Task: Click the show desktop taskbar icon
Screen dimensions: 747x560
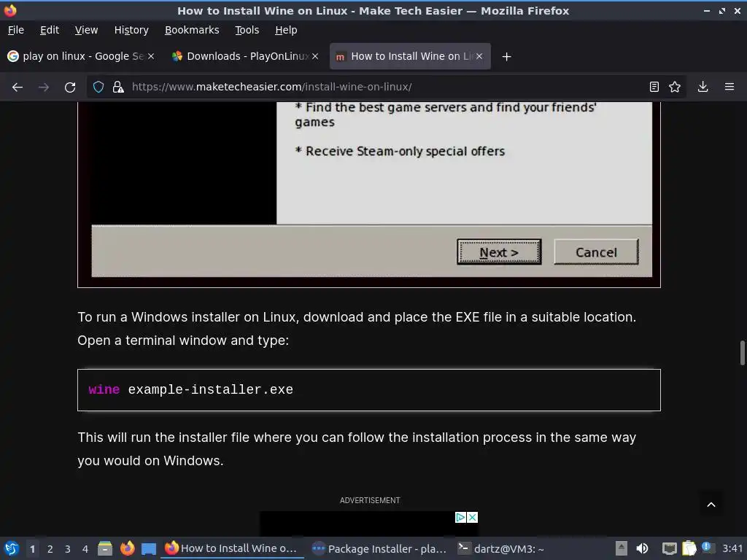Action: (x=149, y=548)
